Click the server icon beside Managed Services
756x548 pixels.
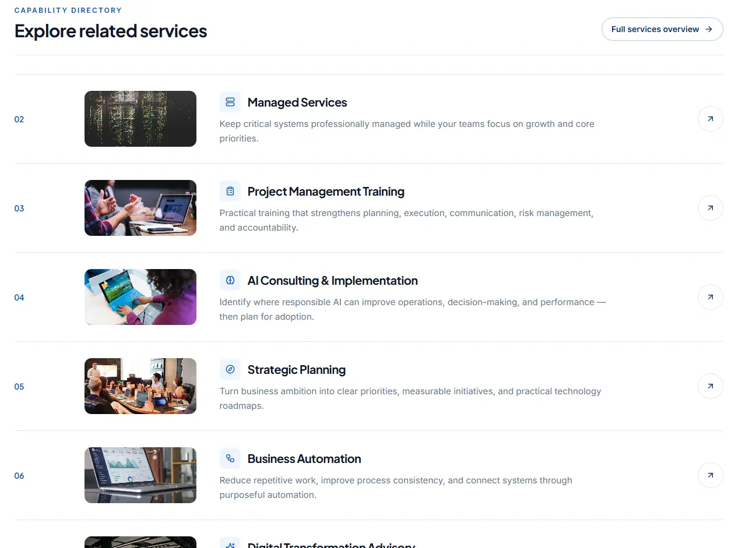[x=230, y=102]
